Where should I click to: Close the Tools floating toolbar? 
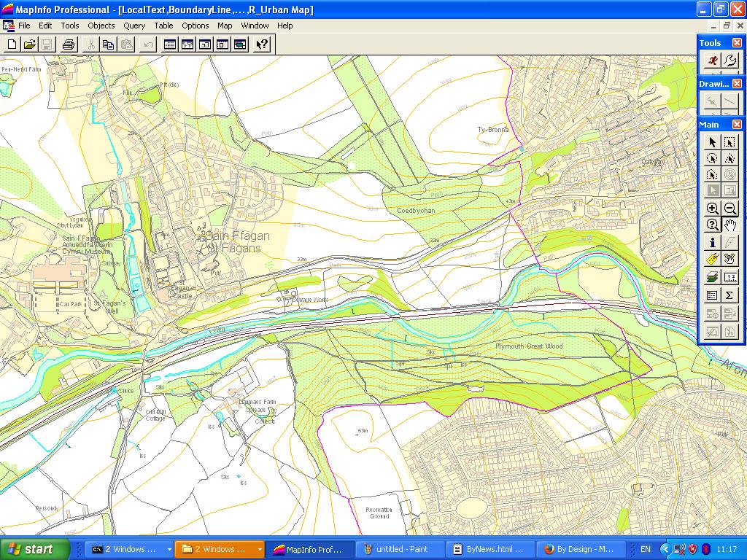coord(737,43)
